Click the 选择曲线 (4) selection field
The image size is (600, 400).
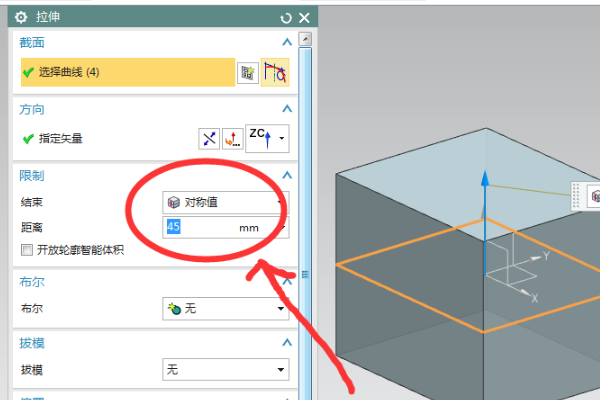(128, 72)
